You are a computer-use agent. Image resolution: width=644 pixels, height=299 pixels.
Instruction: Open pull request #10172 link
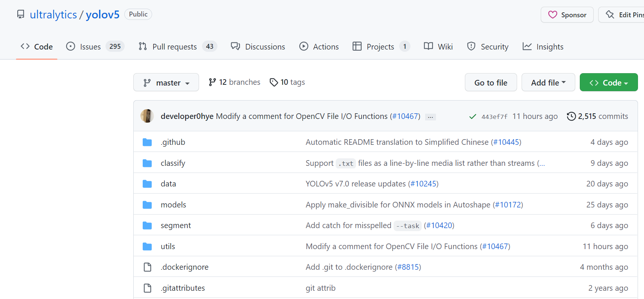pos(508,205)
